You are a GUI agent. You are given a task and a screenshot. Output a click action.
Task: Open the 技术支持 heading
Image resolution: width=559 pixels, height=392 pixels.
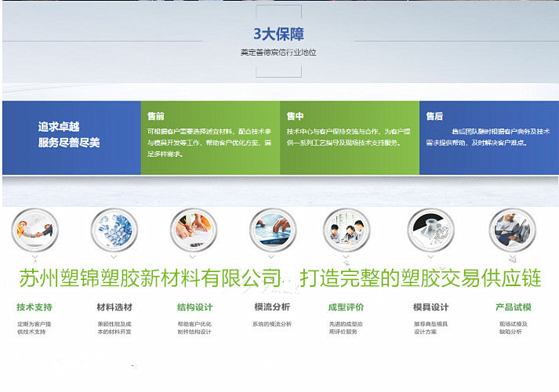(x=34, y=307)
